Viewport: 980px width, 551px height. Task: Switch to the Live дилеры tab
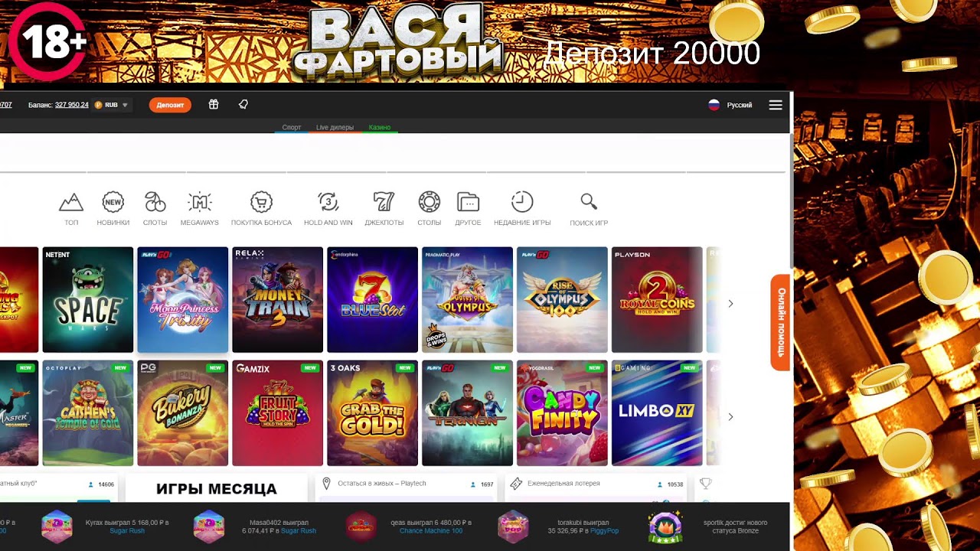335,127
